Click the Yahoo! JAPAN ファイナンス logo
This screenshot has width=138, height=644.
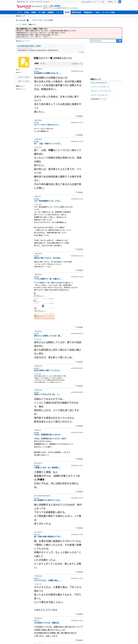click(29, 7)
